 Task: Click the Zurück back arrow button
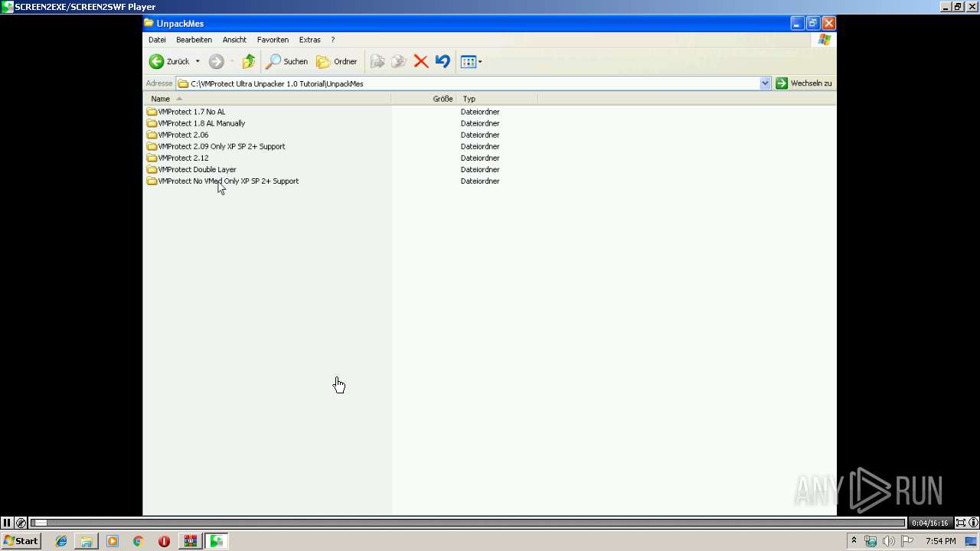point(169,61)
